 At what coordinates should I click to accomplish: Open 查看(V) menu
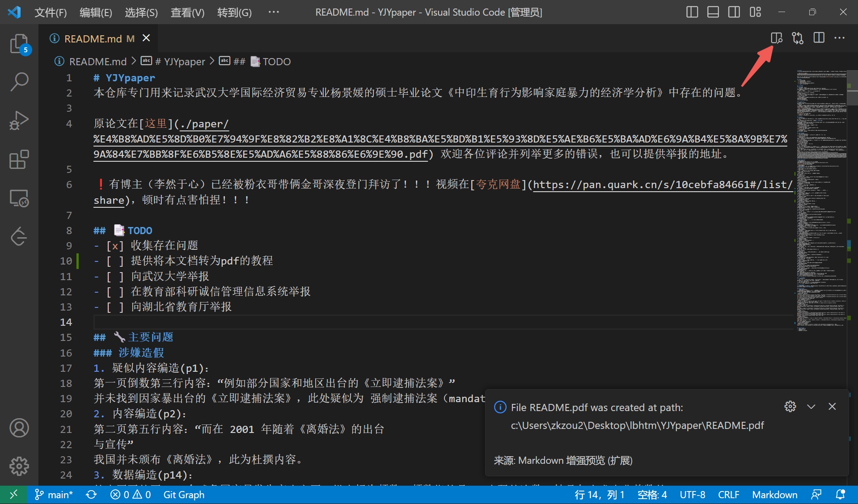point(187,12)
